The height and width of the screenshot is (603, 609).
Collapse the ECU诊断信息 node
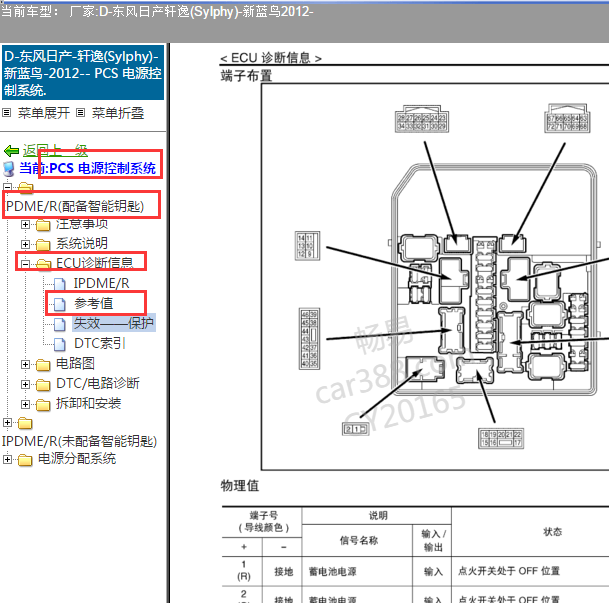click(x=25, y=264)
